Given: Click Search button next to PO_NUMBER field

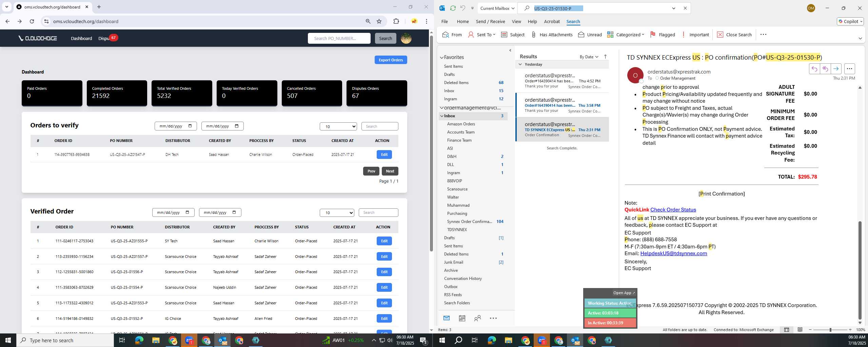Looking at the screenshot, I should click(385, 38).
